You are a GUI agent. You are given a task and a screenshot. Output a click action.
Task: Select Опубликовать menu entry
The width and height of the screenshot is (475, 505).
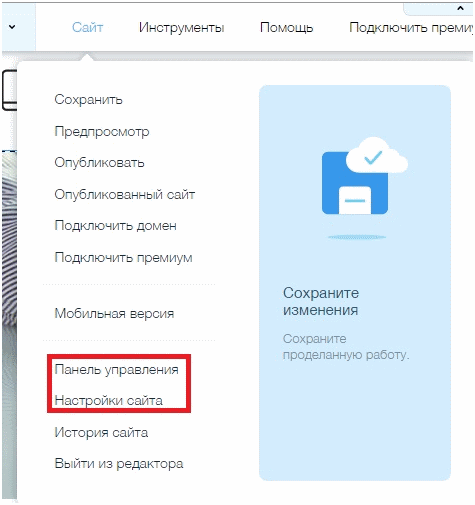pyautogui.click(x=99, y=163)
